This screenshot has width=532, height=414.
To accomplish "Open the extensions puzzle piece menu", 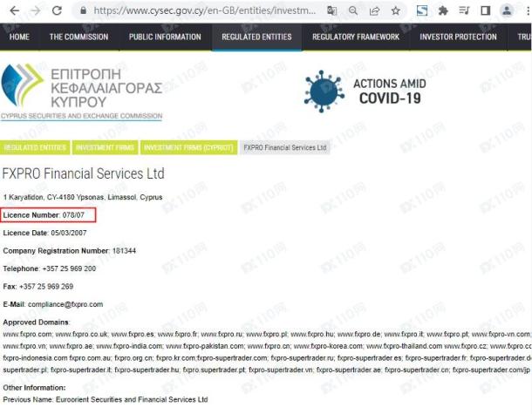I will pyautogui.click(x=443, y=10).
